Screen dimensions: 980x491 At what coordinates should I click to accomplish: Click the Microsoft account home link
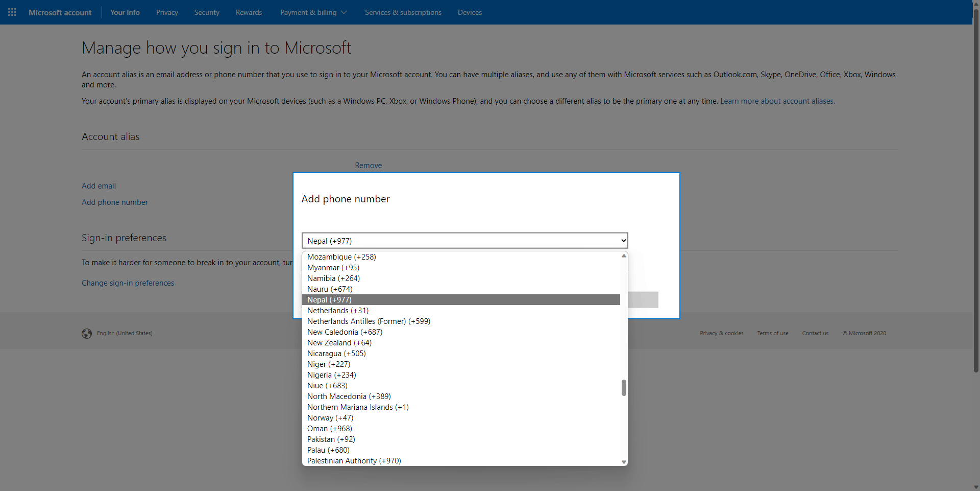pos(60,12)
